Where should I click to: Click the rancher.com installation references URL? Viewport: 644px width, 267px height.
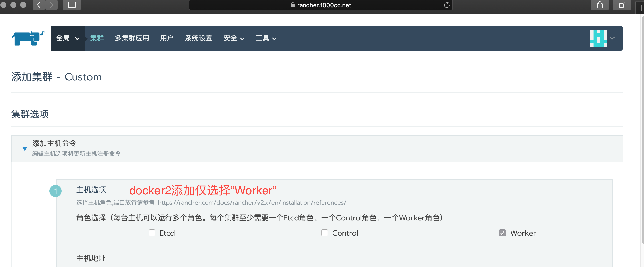(x=252, y=202)
